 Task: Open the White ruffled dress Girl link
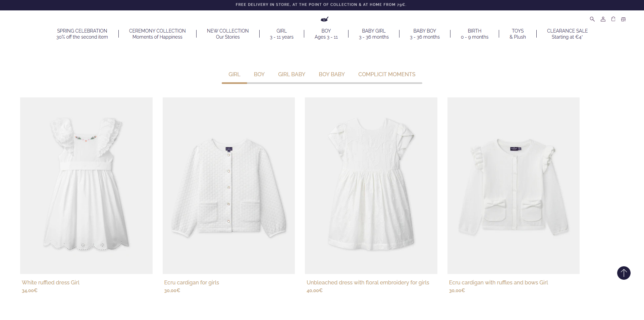pyautogui.click(x=51, y=282)
